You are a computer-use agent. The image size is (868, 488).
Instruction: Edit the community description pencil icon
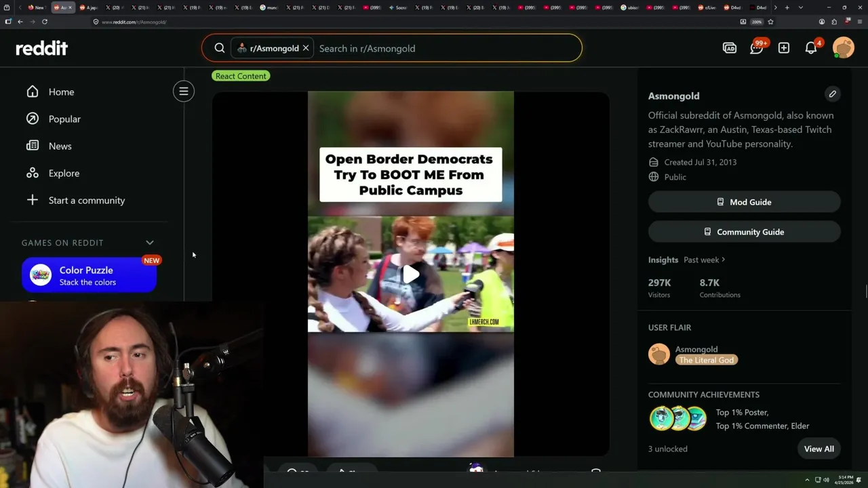833,94
